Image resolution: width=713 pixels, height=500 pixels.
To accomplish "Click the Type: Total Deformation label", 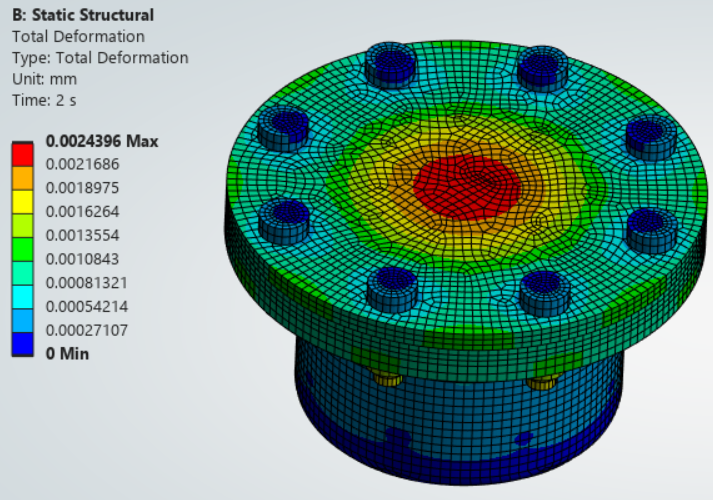I will coord(100,58).
